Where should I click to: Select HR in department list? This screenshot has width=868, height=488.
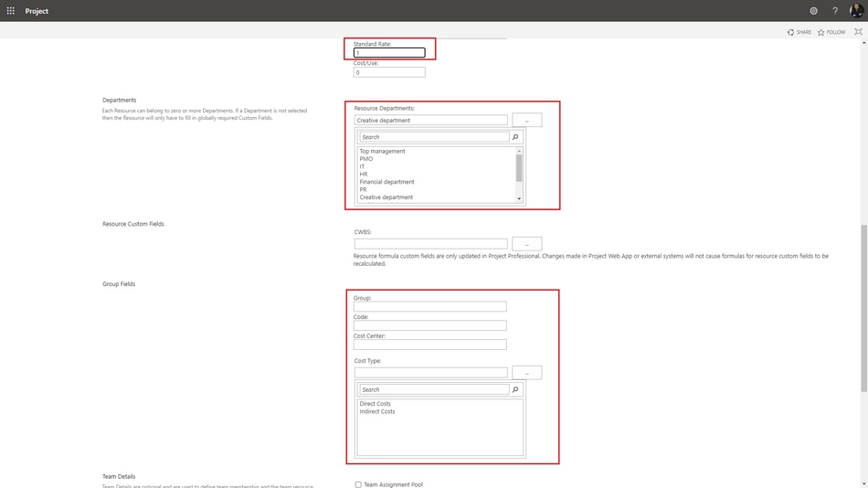pyautogui.click(x=363, y=175)
